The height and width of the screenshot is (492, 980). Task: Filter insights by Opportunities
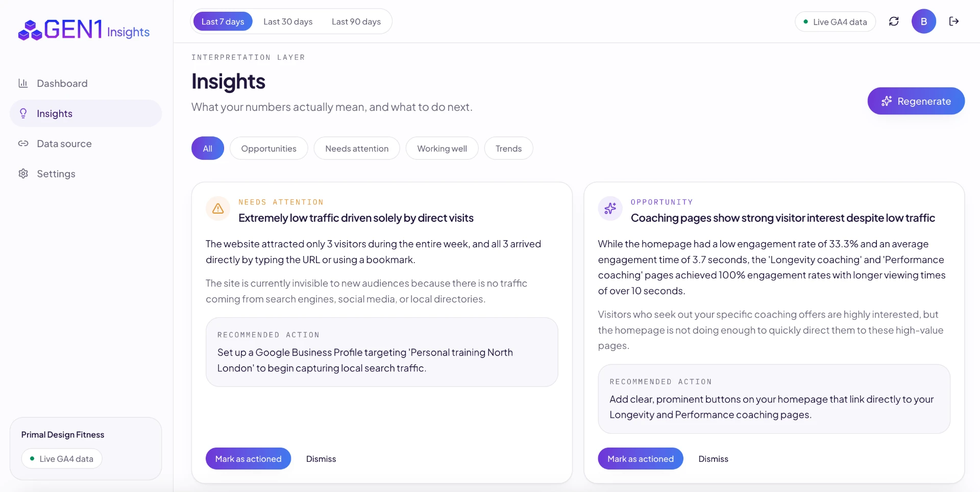click(x=269, y=148)
